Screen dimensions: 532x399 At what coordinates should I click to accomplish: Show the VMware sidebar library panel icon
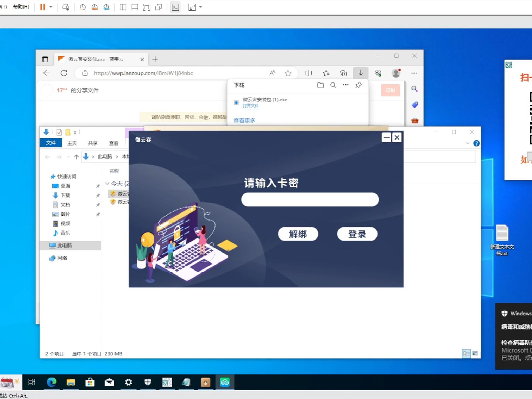[x=123, y=7]
